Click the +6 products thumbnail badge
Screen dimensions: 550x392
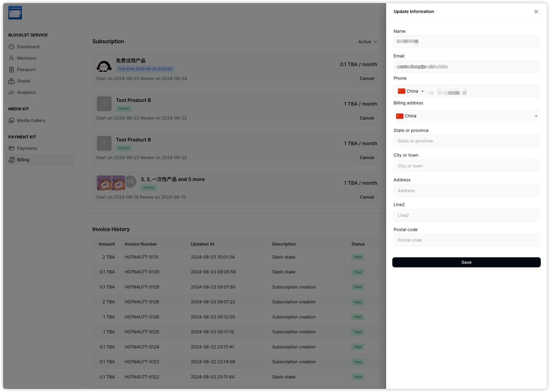coord(130,182)
